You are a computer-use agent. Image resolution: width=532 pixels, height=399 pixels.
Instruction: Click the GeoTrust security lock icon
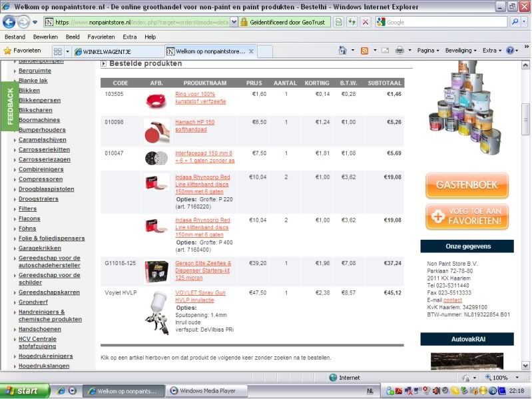click(244, 23)
